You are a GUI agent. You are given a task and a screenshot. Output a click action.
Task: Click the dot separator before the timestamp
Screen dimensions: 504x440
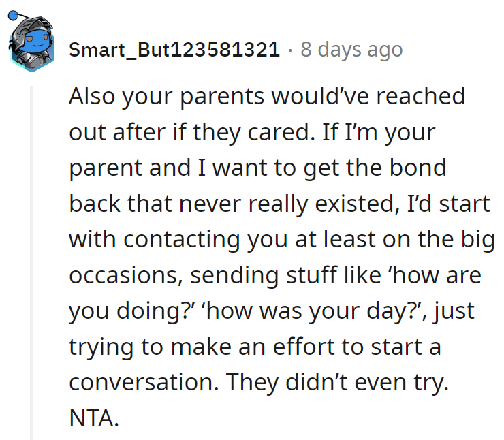tap(290, 50)
